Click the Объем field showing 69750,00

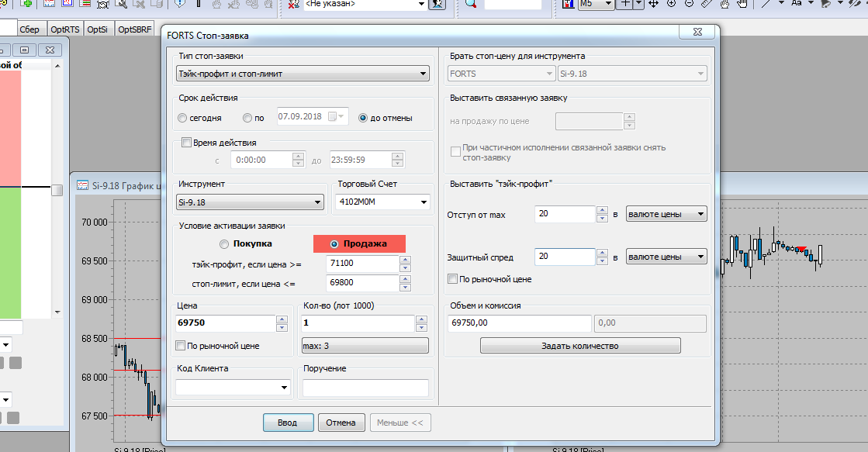pyautogui.click(x=519, y=323)
